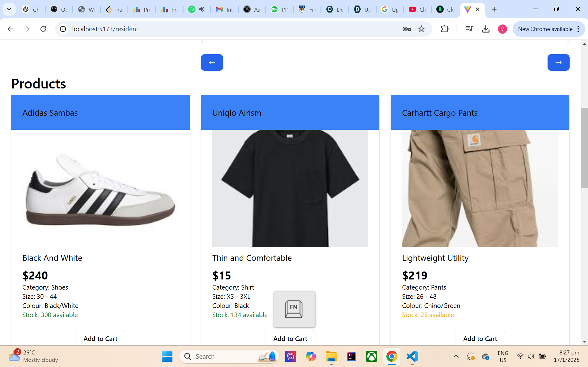Open a new browser tab
This screenshot has height=367, width=588.
(x=494, y=9)
